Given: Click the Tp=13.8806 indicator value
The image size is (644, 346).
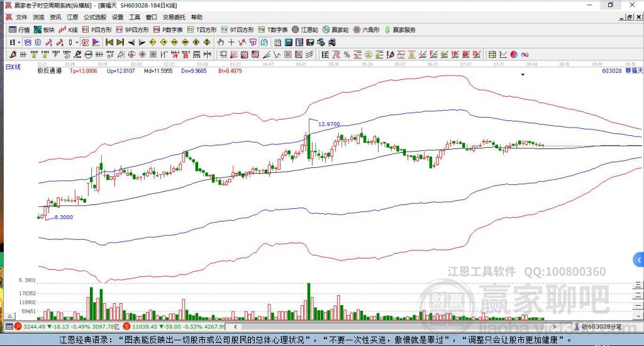Looking at the screenshot, I should (84, 70).
